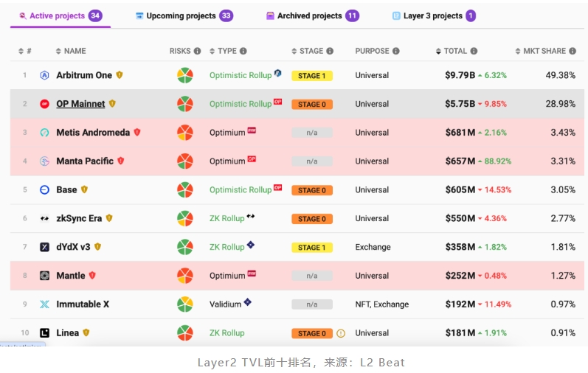Sort table by # rank column

(25, 51)
